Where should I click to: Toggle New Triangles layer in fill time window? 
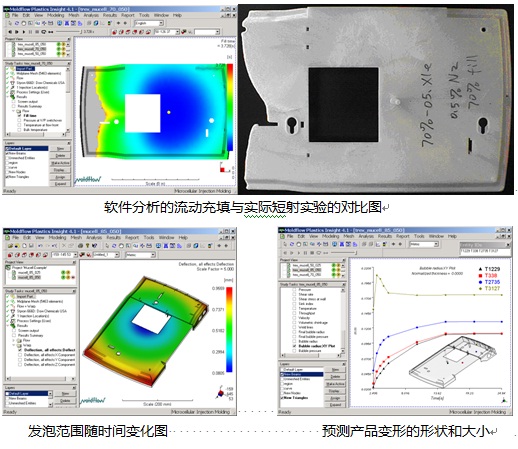coord(7,177)
